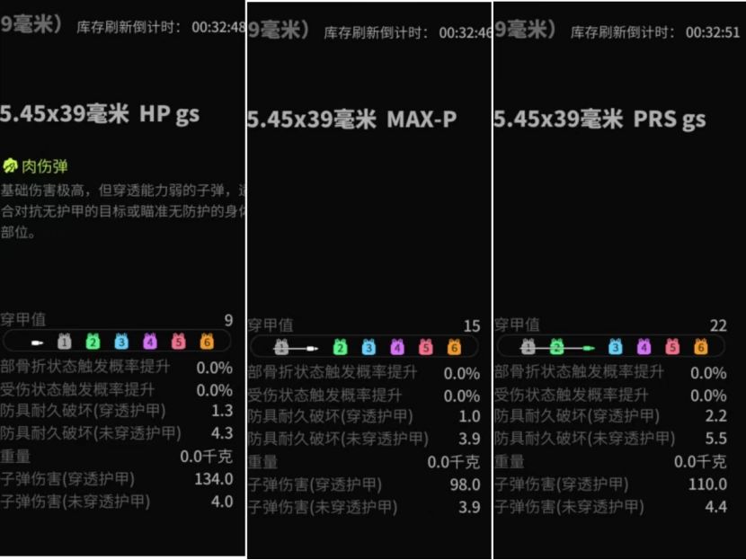Click purple armor level 4 icon in MAX-P panel
The image size is (746, 560).
click(397, 347)
